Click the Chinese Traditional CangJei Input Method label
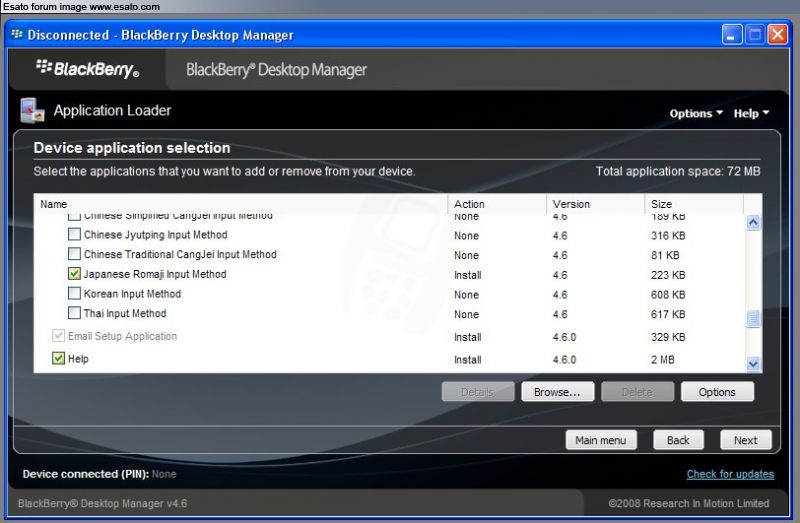This screenshot has width=800, height=523. 180,254
